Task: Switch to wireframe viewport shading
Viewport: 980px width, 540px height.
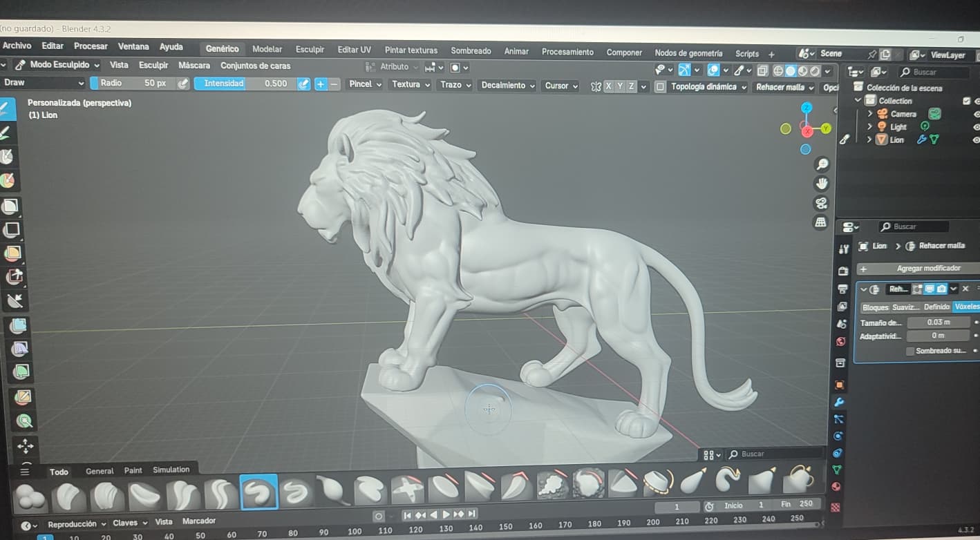Action: (778, 70)
